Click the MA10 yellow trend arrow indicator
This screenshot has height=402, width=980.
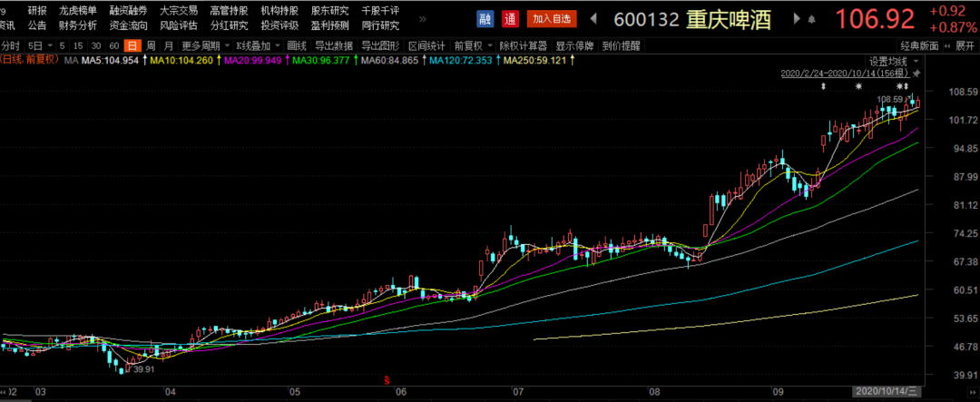(x=218, y=61)
